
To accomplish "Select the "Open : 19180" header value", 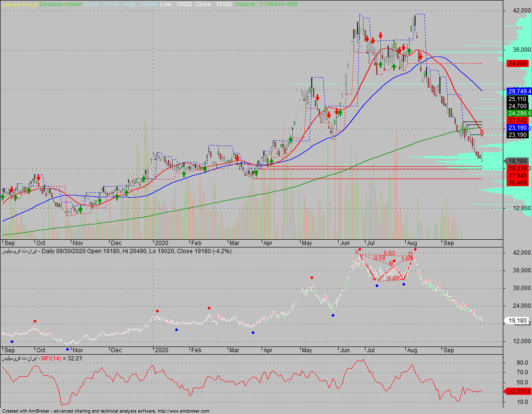I will tap(102, 4).
